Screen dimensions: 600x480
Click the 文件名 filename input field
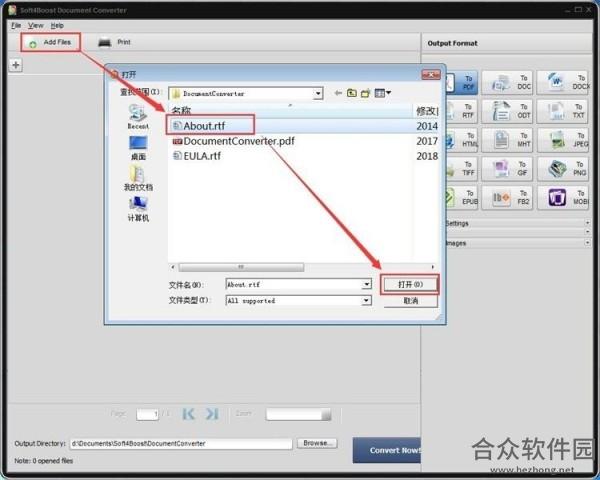(294, 284)
